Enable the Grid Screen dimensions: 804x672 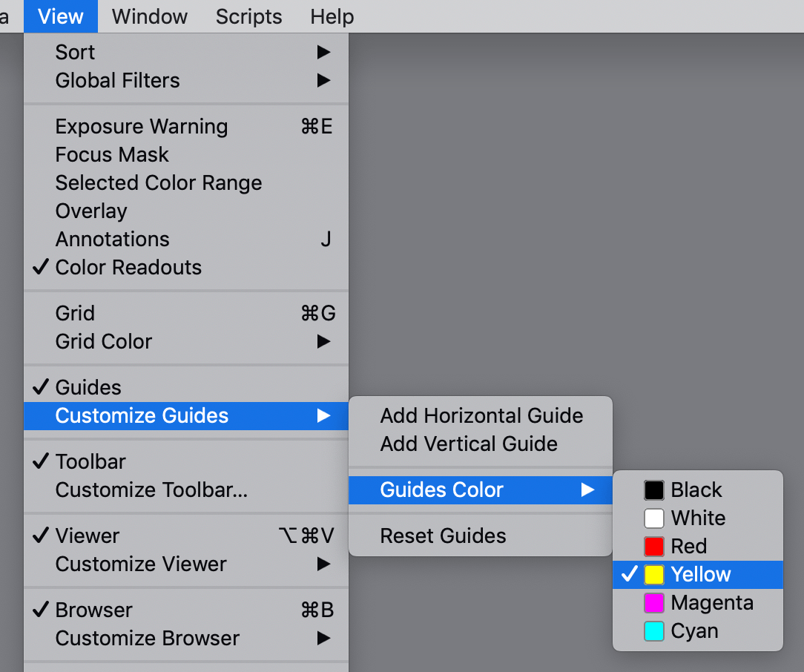pos(186,313)
